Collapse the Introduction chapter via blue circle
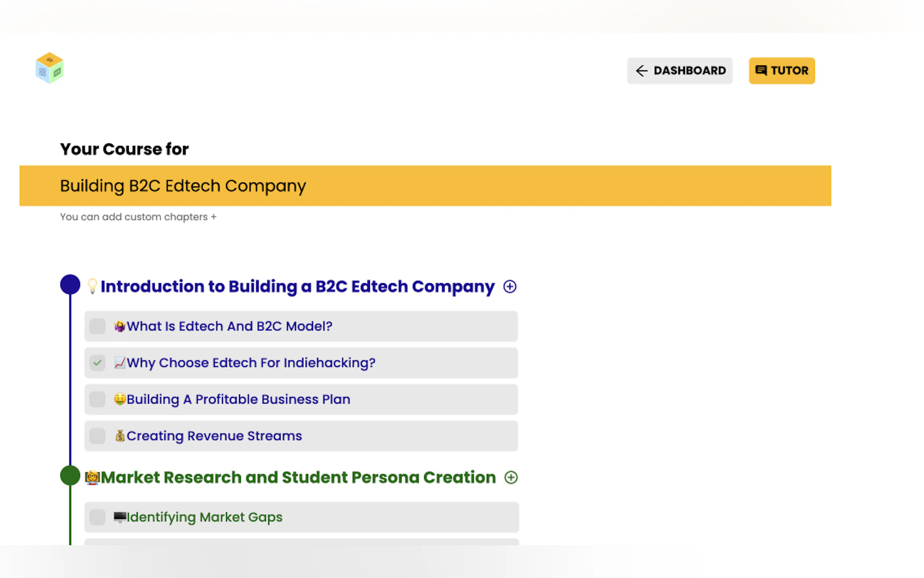The image size is (924, 578). [x=70, y=284]
